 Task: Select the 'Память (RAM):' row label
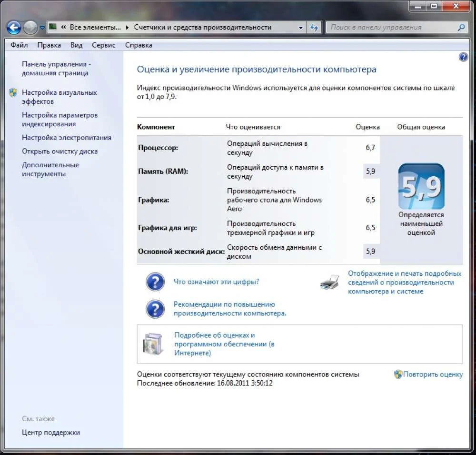(163, 172)
